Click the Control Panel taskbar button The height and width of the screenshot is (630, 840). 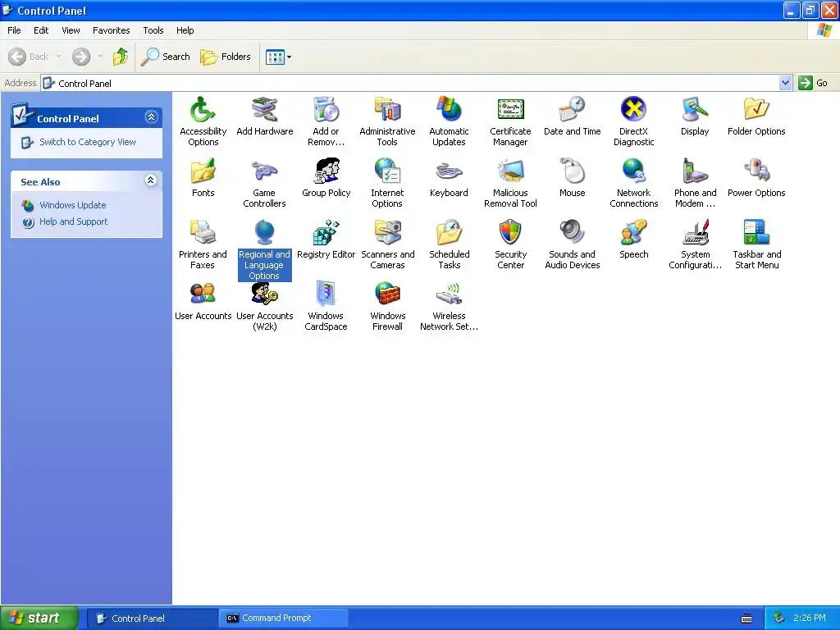pyautogui.click(x=152, y=618)
